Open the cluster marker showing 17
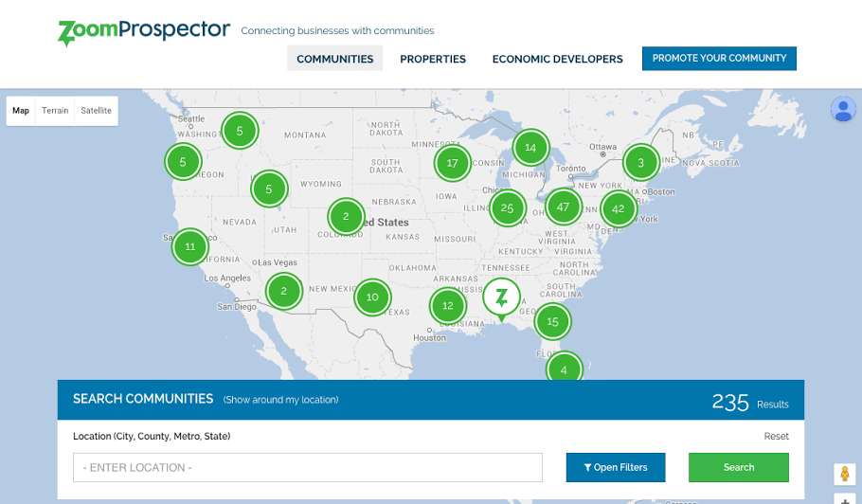Image resolution: width=862 pixels, height=504 pixels. coord(452,163)
